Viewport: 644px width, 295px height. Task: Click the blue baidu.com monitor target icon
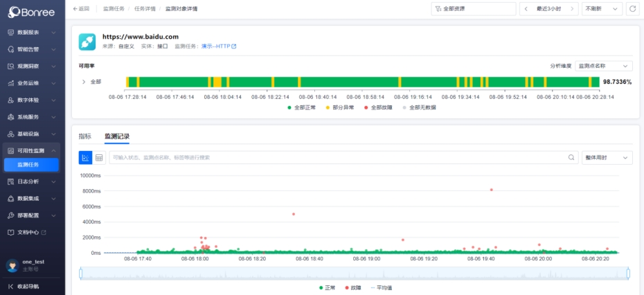(87, 42)
